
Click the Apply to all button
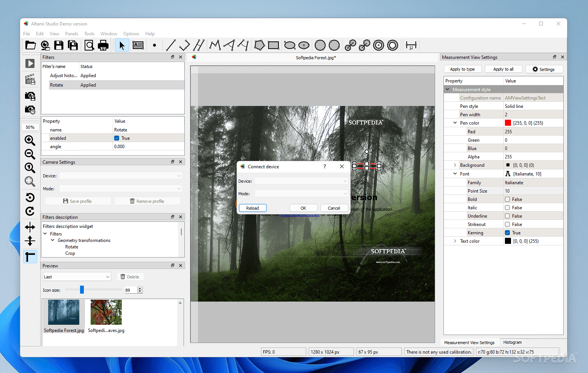(503, 69)
